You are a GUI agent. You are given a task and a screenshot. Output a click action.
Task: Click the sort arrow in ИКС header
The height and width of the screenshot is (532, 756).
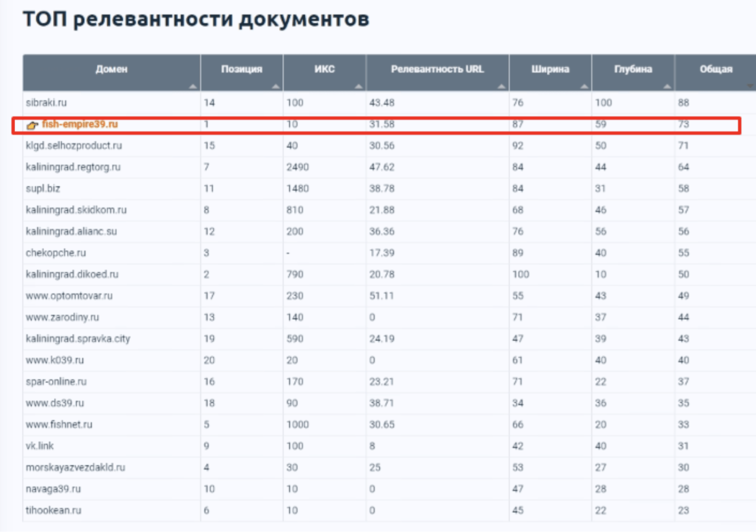[359, 86]
